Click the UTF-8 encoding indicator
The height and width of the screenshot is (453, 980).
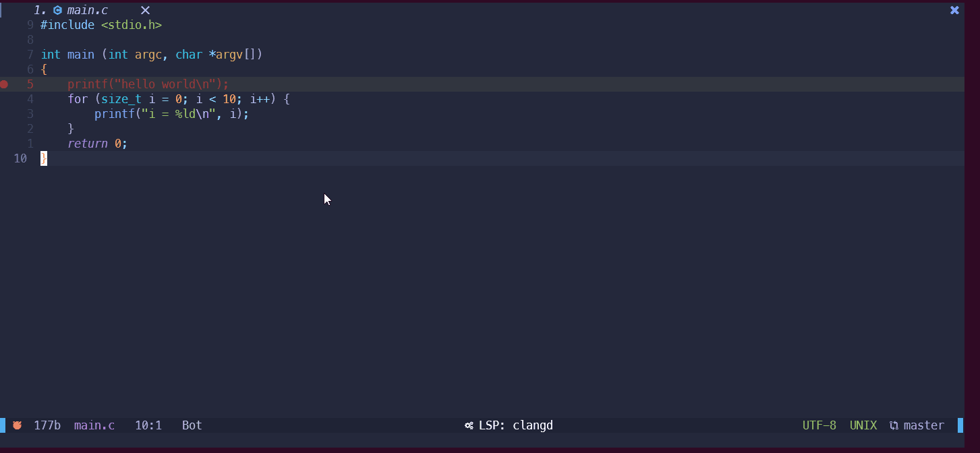819,425
